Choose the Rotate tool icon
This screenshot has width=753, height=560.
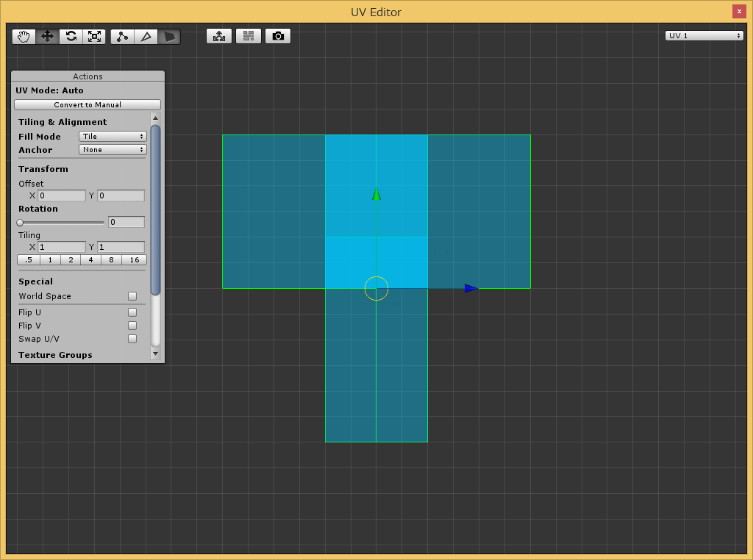71,37
